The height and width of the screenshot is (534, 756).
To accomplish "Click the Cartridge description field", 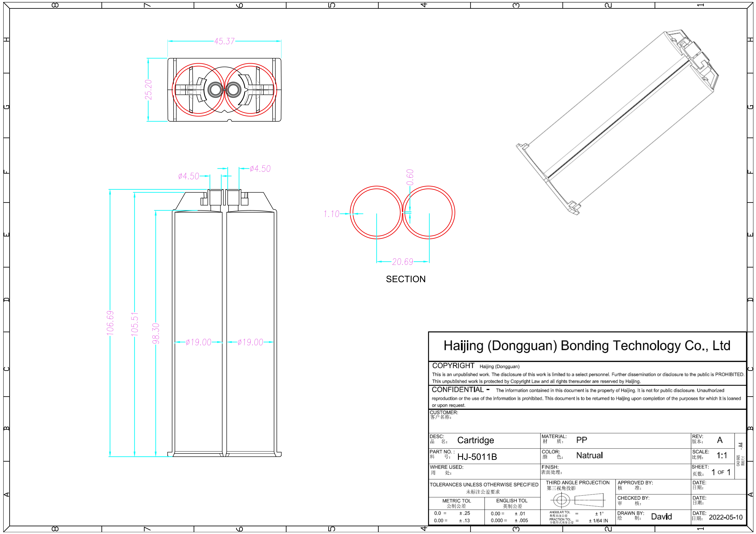I will (475, 440).
